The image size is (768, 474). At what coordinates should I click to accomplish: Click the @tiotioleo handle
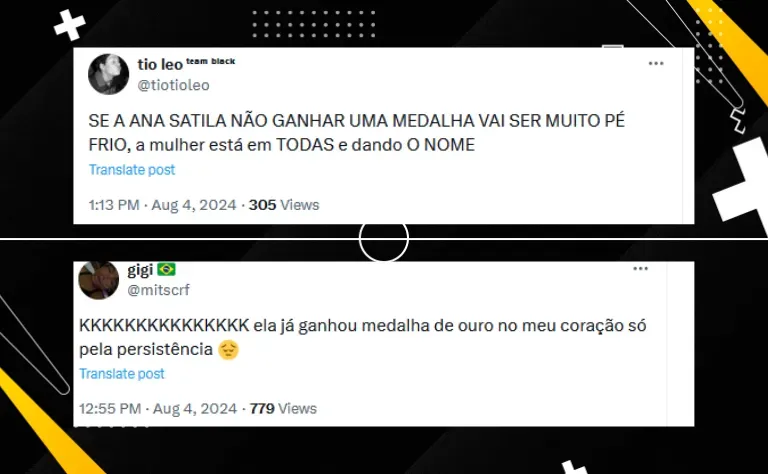173,85
